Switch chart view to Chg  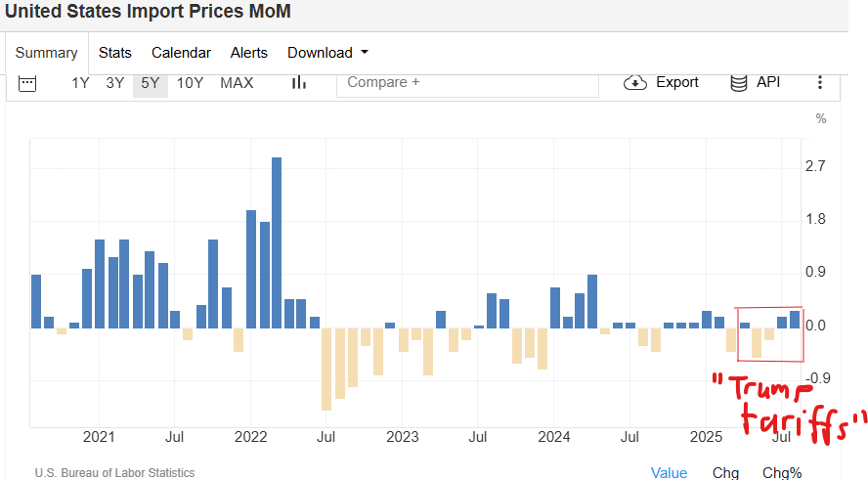(x=725, y=473)
